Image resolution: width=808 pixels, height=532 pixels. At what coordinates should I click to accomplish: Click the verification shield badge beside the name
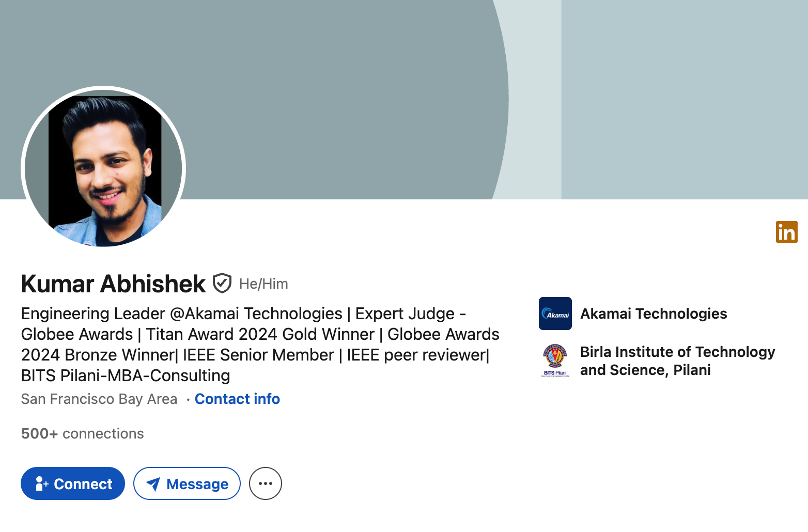pos(222,283)
